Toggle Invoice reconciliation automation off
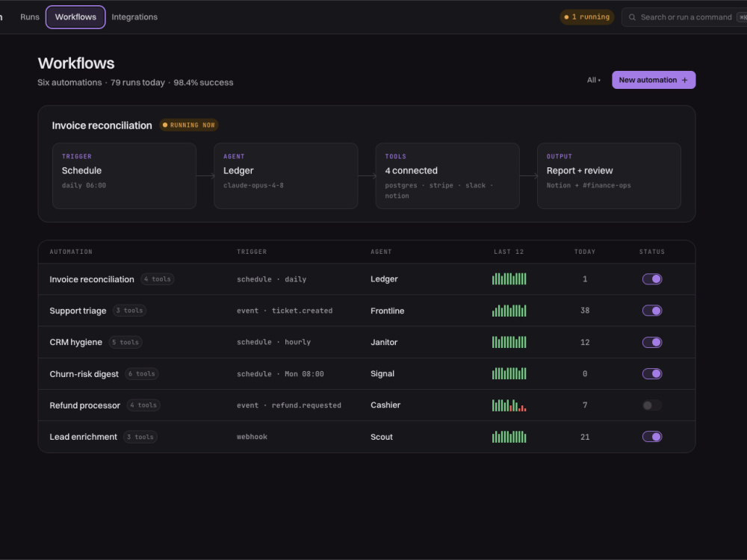 652,279
